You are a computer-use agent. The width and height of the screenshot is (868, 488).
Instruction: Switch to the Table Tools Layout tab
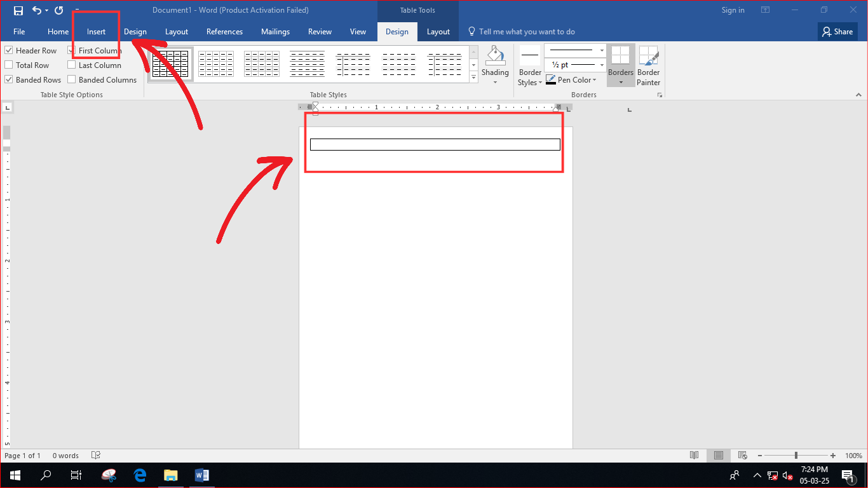pos(438,32)
